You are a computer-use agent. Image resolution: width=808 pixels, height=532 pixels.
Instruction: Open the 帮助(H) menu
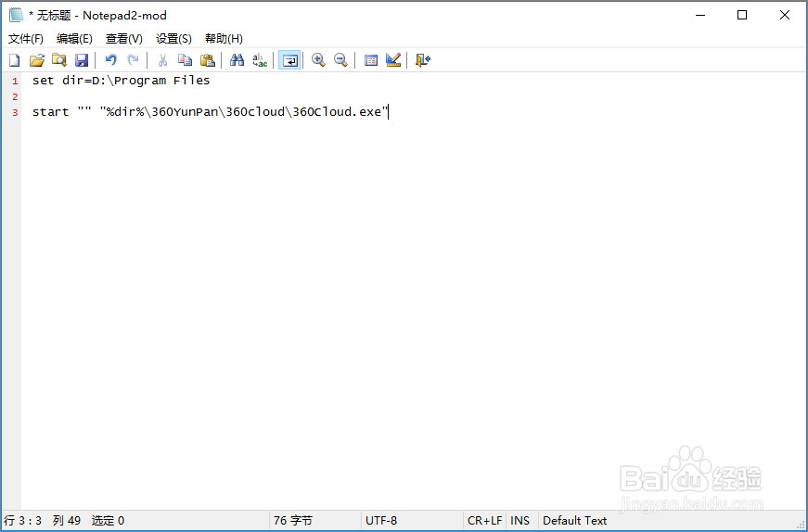pos(224,39)
